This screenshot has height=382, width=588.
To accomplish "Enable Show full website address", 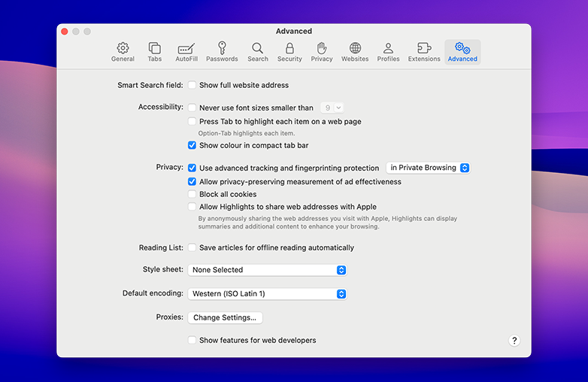I will [192, 85].
